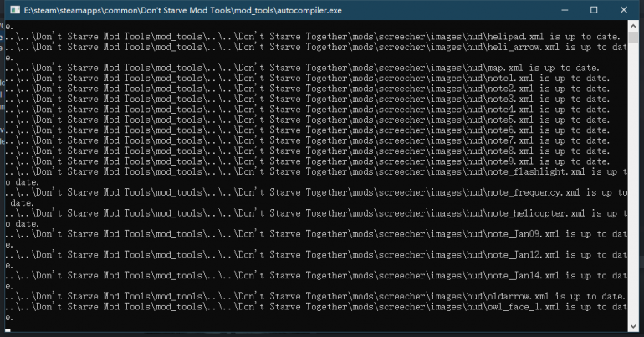Click the line containing map.xml
This screenshot has height=337, width=644.
(x=302, y=68)
